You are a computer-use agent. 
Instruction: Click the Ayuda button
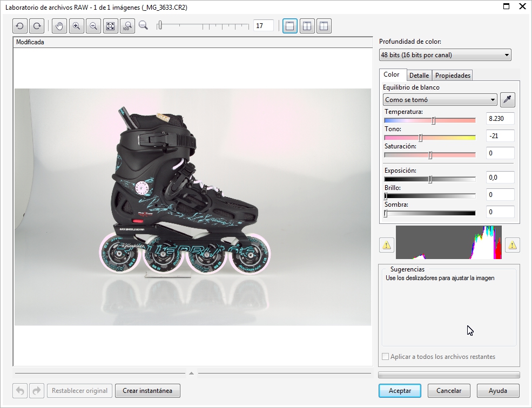pyautogui.click(x=498, y=391)
